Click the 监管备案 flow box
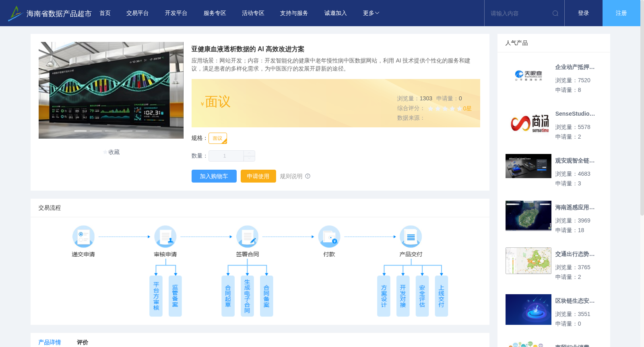Screen dimensions: 644x347 pyautogui.click(x=175, y=296)
